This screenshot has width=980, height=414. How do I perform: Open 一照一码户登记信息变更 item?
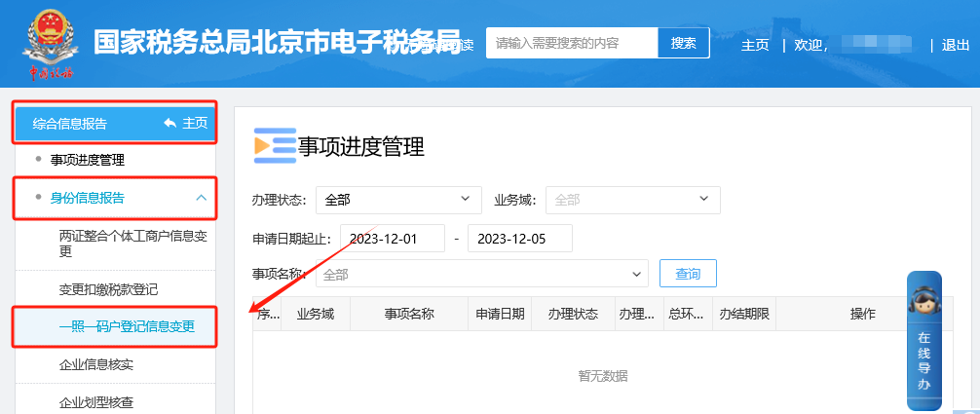coord(127,326)
